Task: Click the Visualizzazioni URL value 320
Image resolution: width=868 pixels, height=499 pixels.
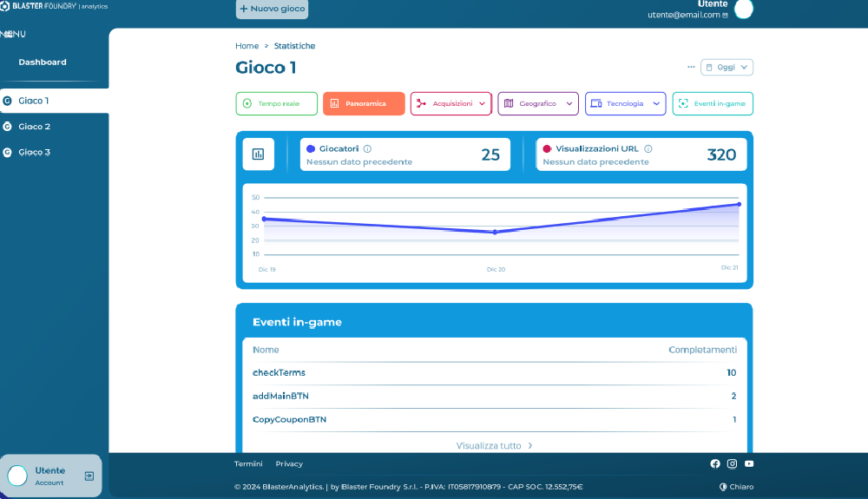Action: tap(721, 154)
